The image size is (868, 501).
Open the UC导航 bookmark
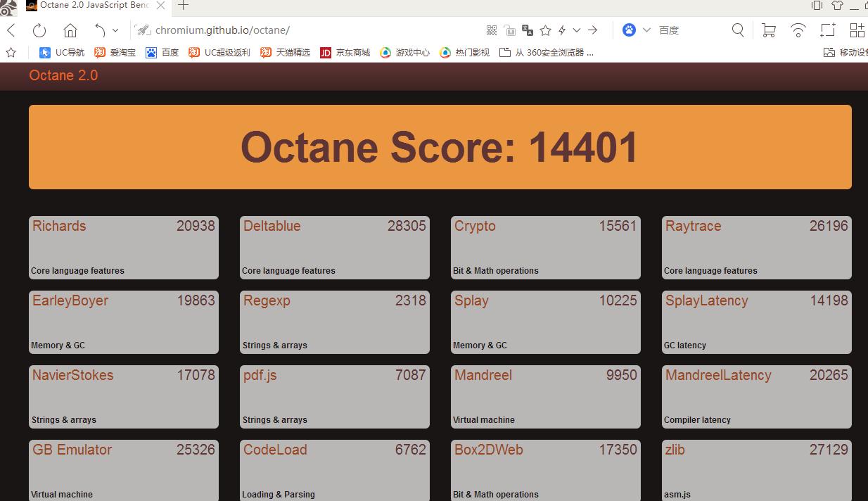tap(62, 52)
